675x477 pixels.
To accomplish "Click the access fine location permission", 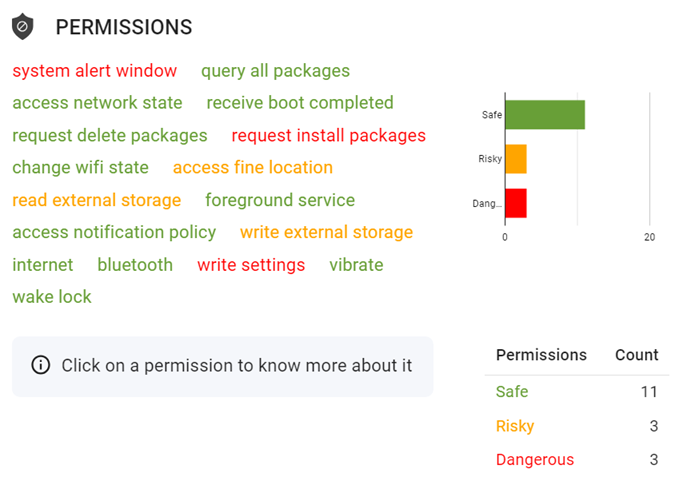I will 253,167.
